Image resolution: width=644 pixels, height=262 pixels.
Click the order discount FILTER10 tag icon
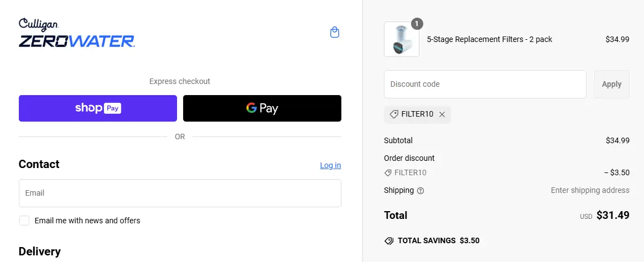(x=388, y=172)
